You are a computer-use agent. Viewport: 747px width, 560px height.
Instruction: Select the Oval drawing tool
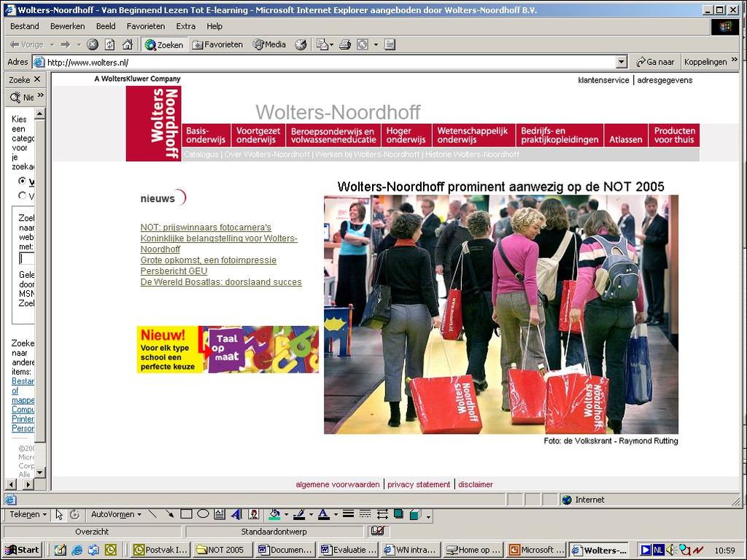pos(203,514)
